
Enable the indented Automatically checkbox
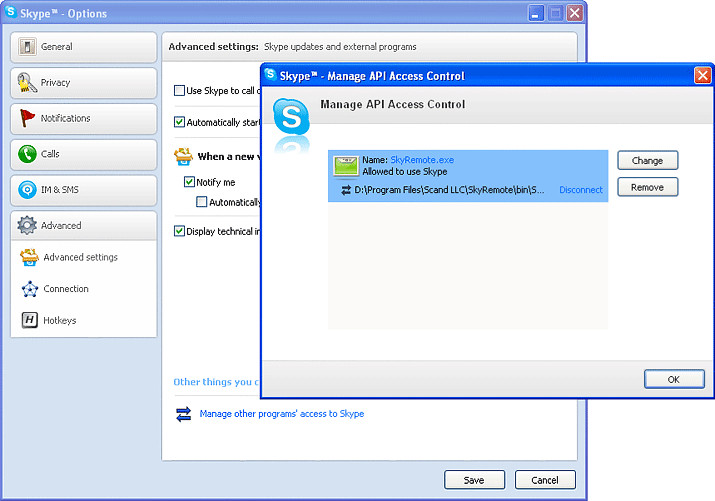(x=201, y=201)
